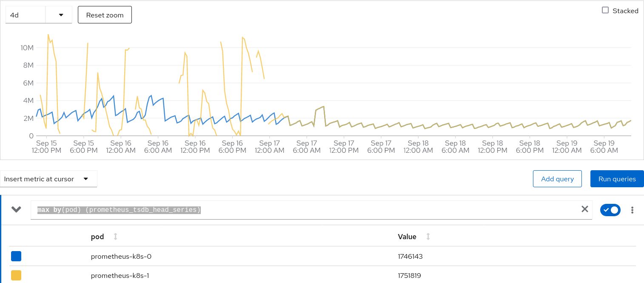
Task: Sort the table by pod column
Action: [115, 237]
